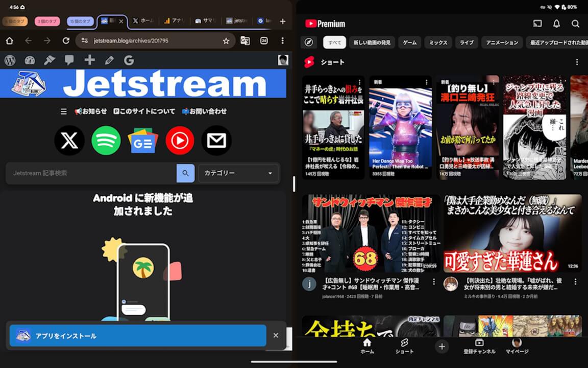Go to YouTube ホーム tab
The width and height of the screenshot is (588, 368).
(x=367, y=346)
